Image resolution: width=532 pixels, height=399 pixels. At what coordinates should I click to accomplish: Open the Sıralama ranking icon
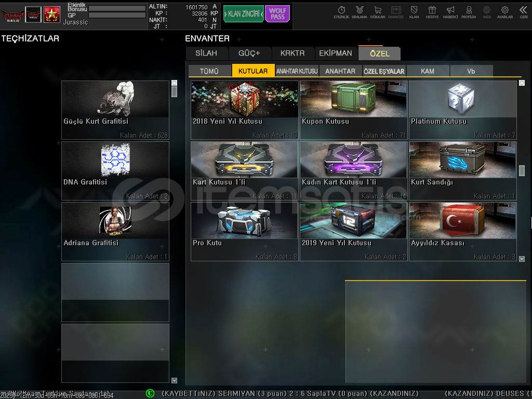[360, 12]
